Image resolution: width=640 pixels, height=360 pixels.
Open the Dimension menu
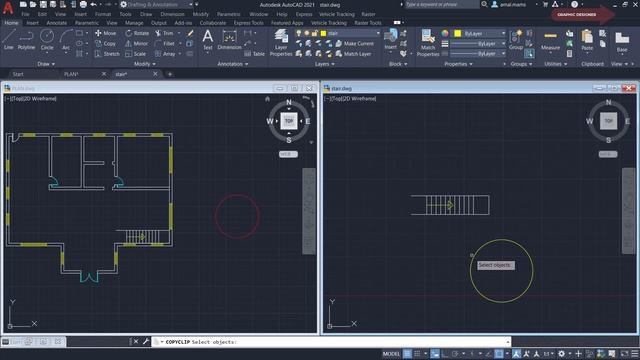[x=172, y=14]
